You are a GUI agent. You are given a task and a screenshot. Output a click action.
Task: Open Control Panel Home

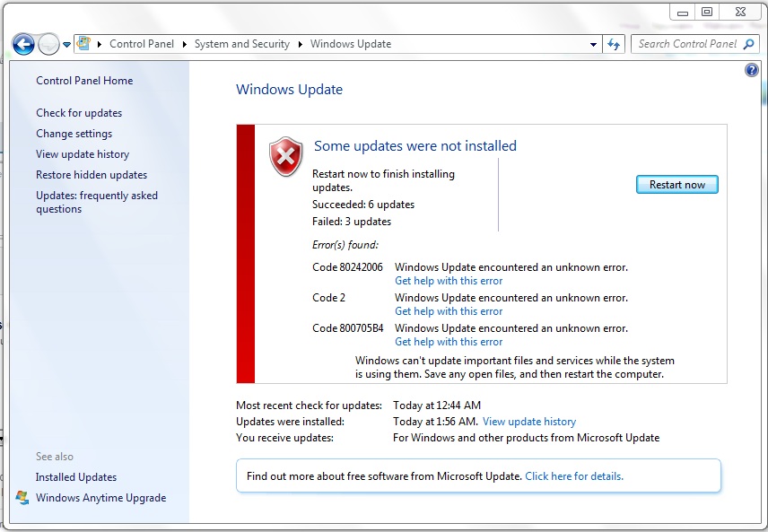coord(84,81)
